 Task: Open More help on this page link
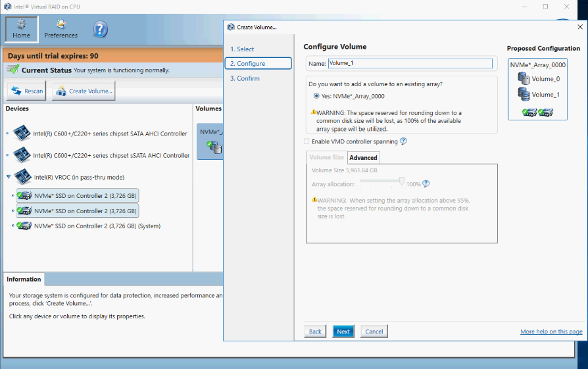551,332
